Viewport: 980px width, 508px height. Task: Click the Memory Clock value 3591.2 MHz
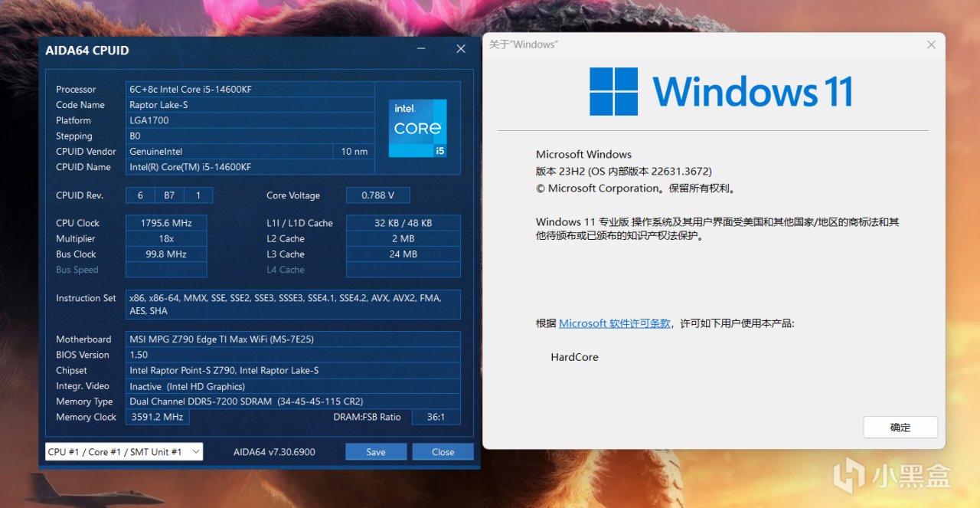(157, 418)
